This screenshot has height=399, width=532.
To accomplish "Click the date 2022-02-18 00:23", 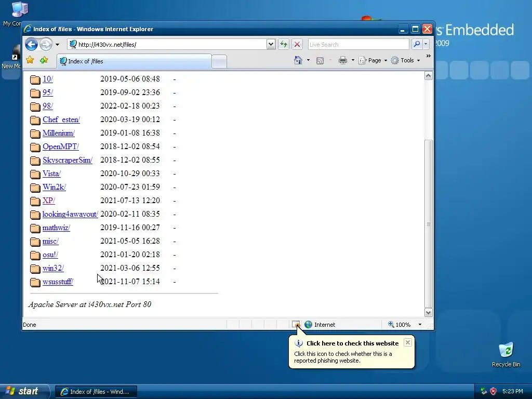I will click(x=130, y=106).
